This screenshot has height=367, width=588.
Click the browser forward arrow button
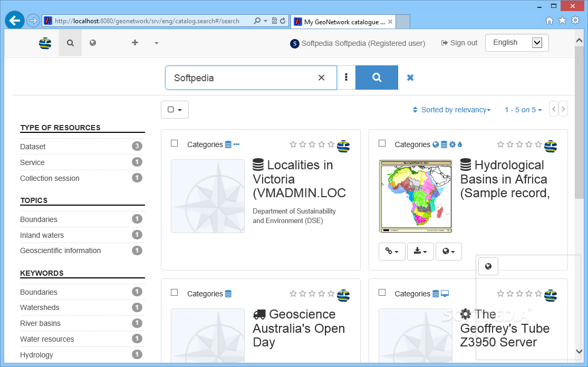click(x=33, y=21)
